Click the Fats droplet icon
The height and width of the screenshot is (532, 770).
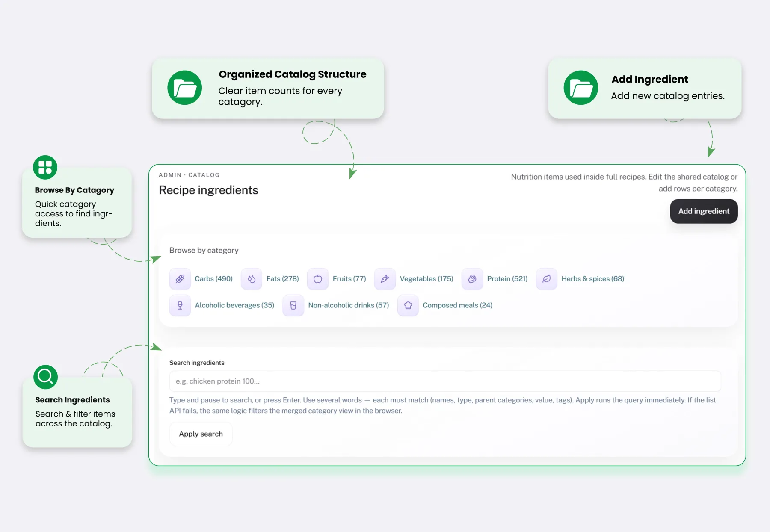pyautogui.click(x=252, y=279)
